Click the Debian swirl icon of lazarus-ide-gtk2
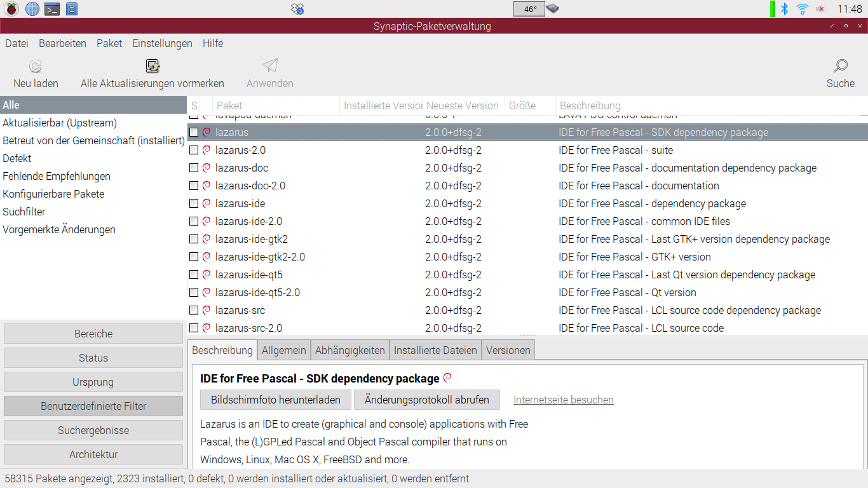 pos(207,239)
